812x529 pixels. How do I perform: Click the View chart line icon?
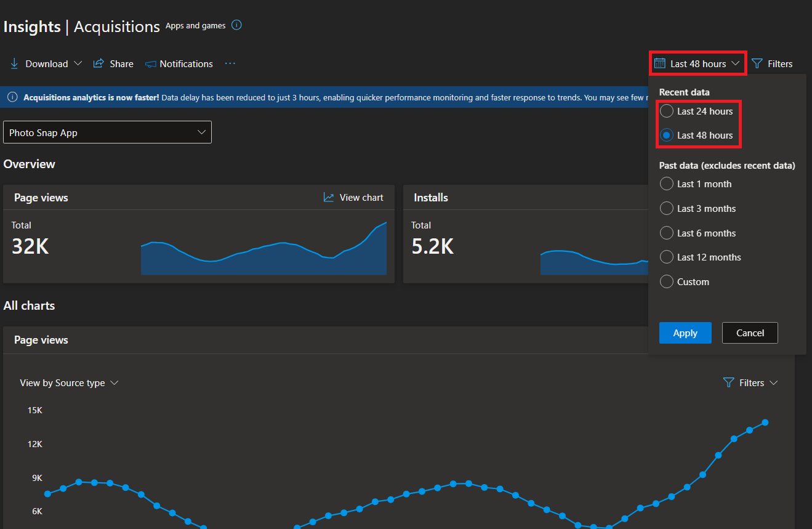pyautogui.click(x=329, y=197)
